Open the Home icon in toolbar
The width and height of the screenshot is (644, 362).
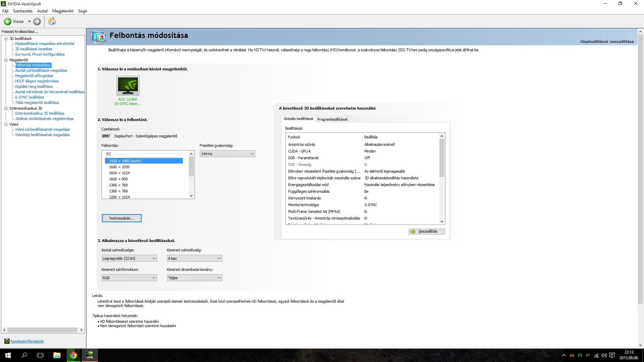(x=52, y=21)
